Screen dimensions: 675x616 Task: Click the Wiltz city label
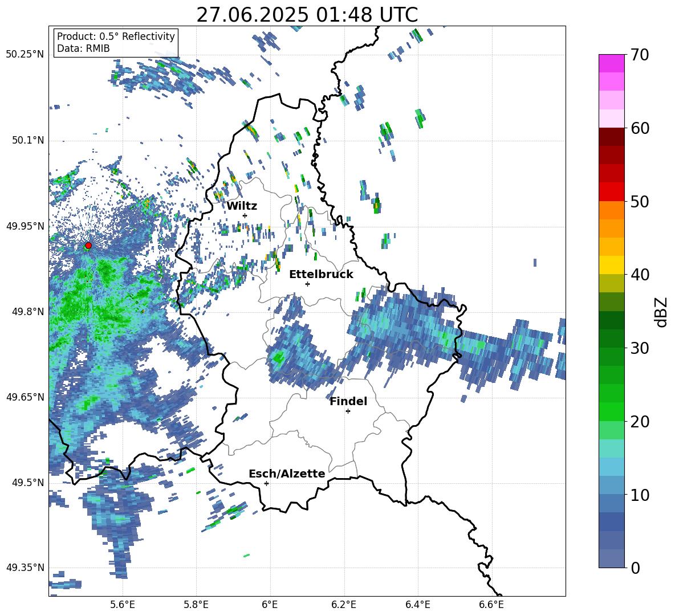click(242, 206)
